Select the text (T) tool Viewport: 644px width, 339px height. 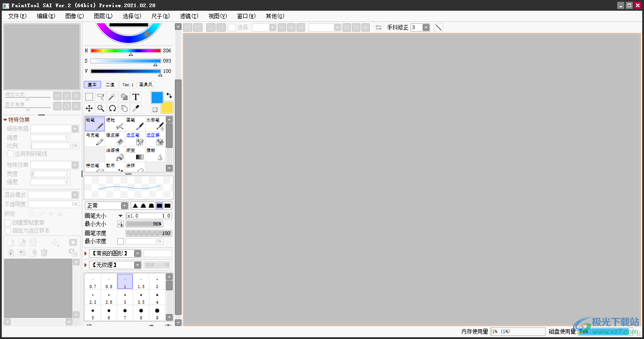coord(136,96)
